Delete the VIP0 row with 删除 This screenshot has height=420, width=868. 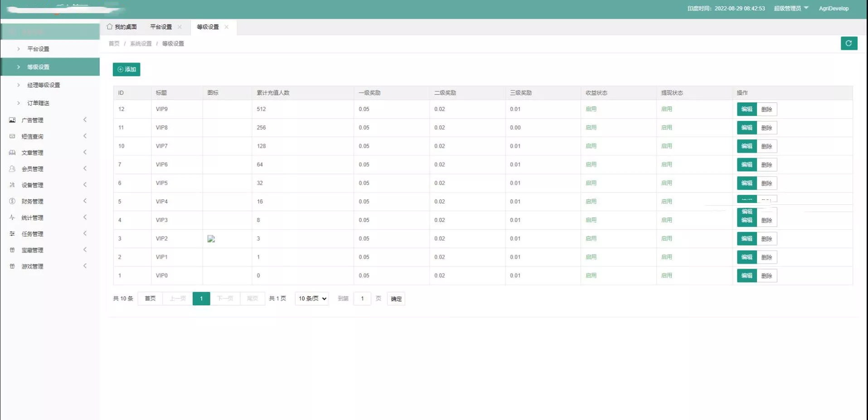(766, 275)
